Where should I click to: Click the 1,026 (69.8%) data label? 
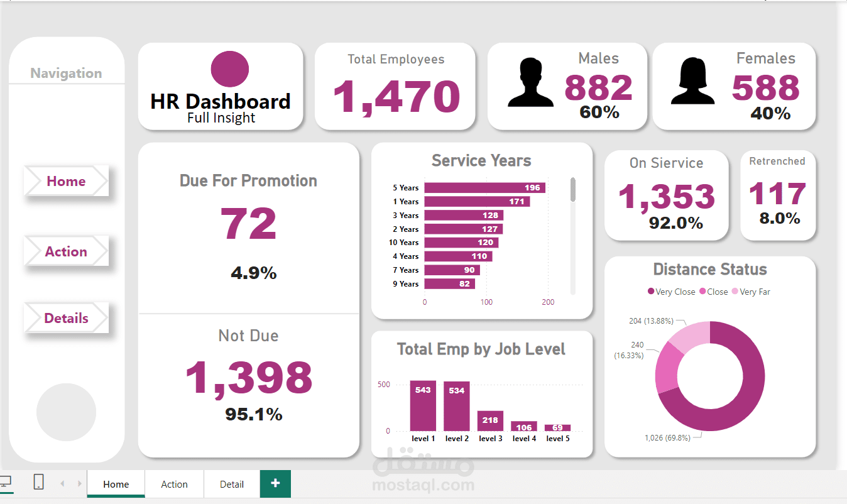click(x=667, y=438)
